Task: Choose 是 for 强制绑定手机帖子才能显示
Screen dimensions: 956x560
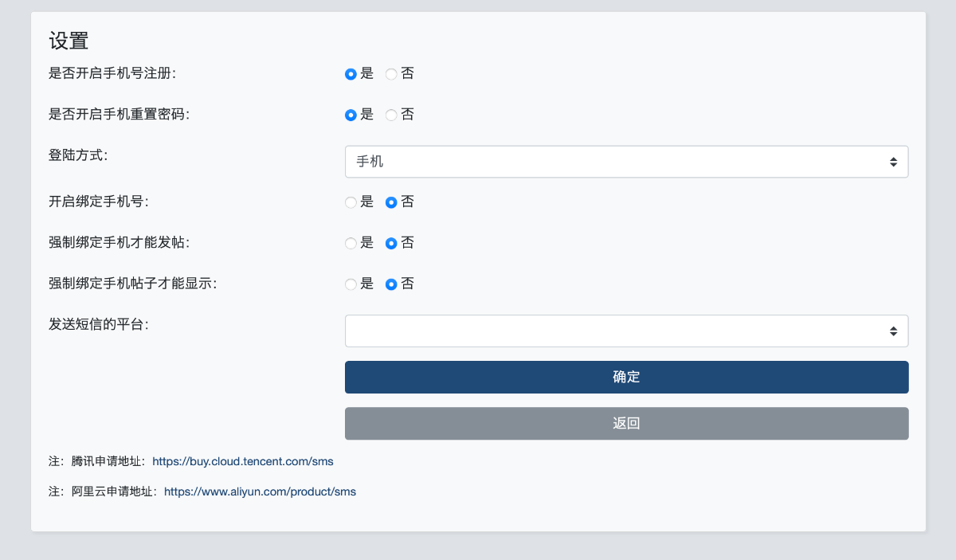Action: [351, 284]
